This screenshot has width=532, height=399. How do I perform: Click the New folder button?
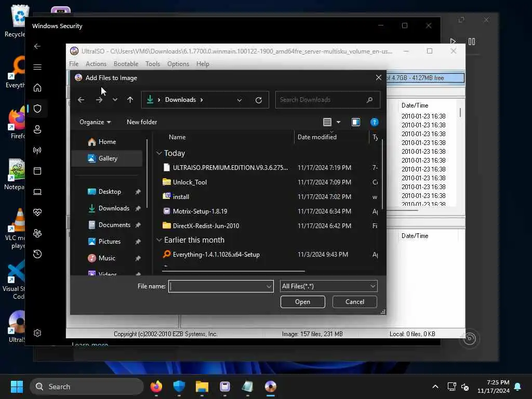142,122
